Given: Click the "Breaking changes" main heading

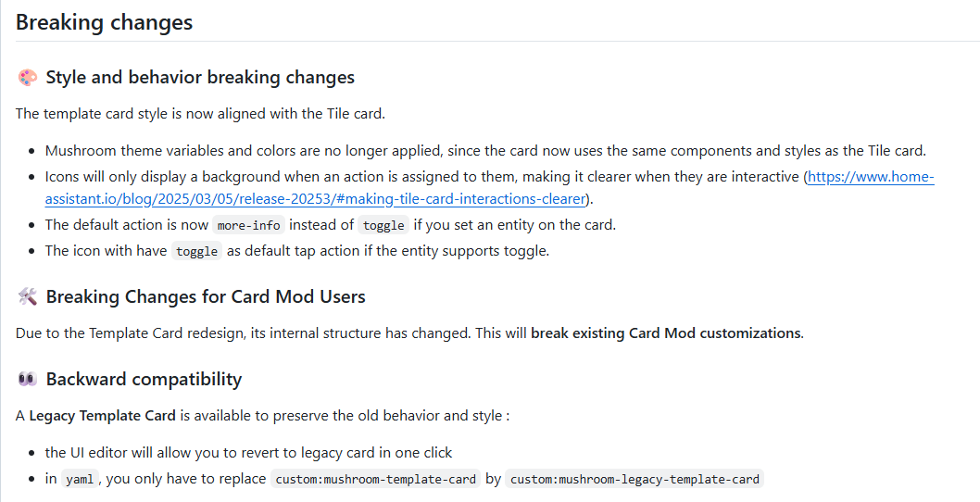Looking at the screenshot, I should click(x=105, y=22).
